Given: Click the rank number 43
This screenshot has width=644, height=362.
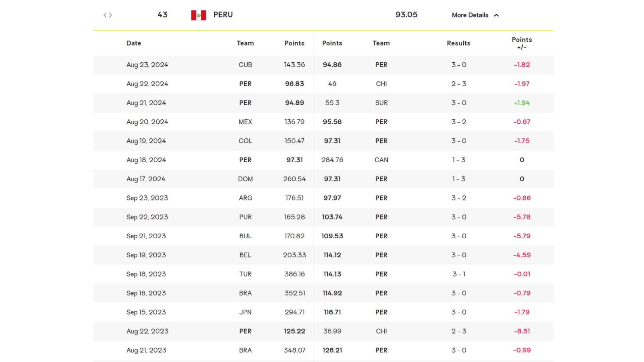Looking at the screenshot, I should coord(162,15).
